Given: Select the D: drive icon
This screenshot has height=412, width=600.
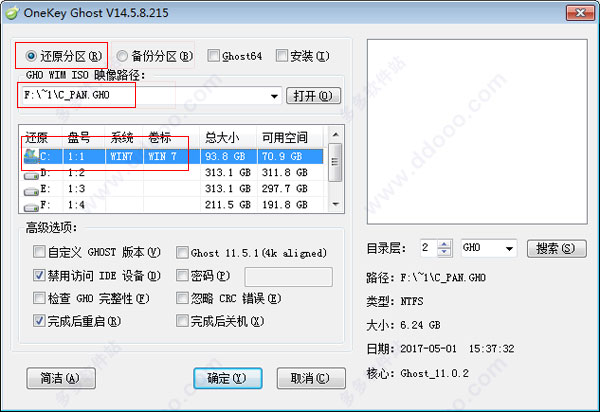Looking at the screenshot, I should [x=31, y=173].
